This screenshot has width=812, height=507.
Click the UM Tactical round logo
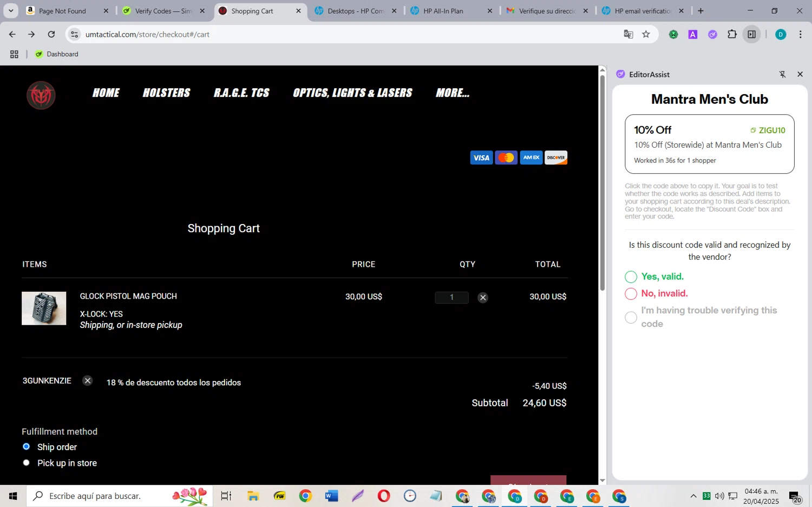(x=41, y=95)
